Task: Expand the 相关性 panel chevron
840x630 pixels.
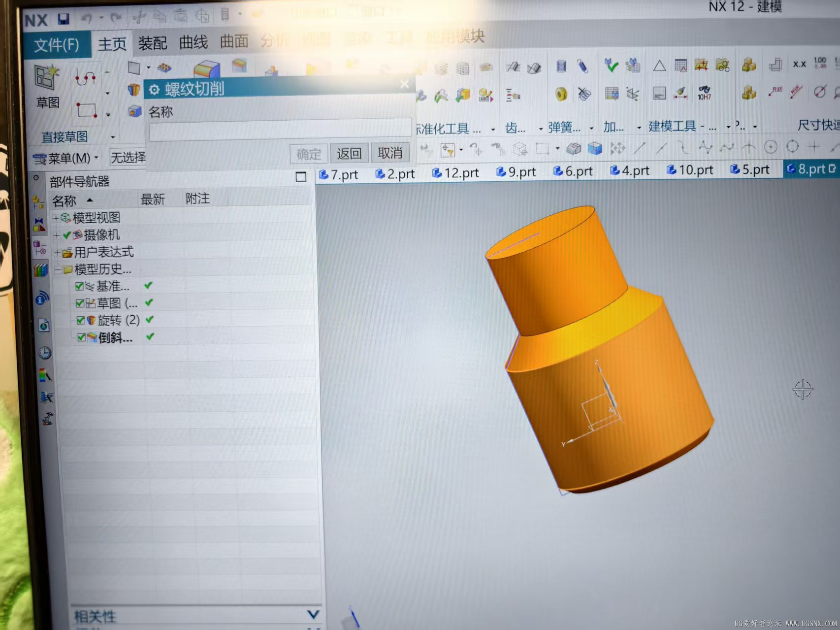Action: point(313,614)
